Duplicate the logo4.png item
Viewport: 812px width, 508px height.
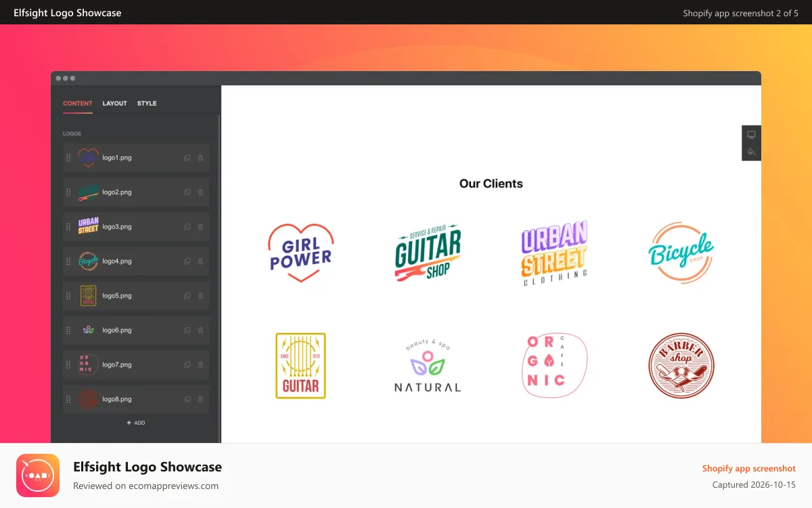coord(187,261)
